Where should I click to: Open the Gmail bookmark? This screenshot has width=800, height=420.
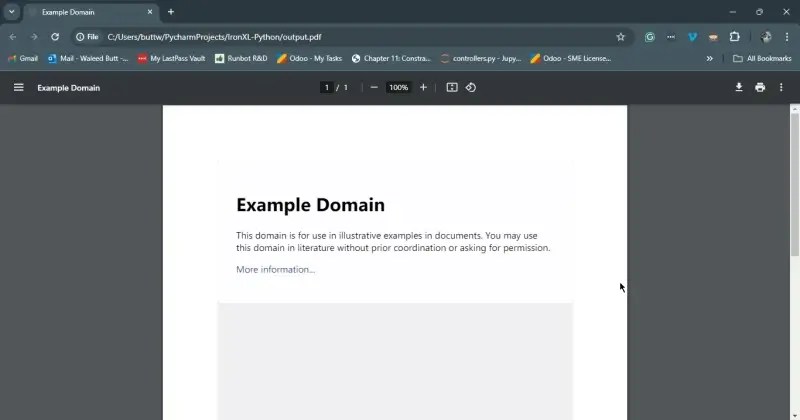point(23,59)
